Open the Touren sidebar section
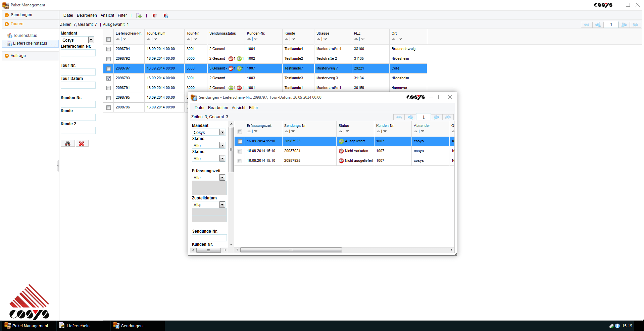This screenshot has height=331, width=644. (17, 24)
